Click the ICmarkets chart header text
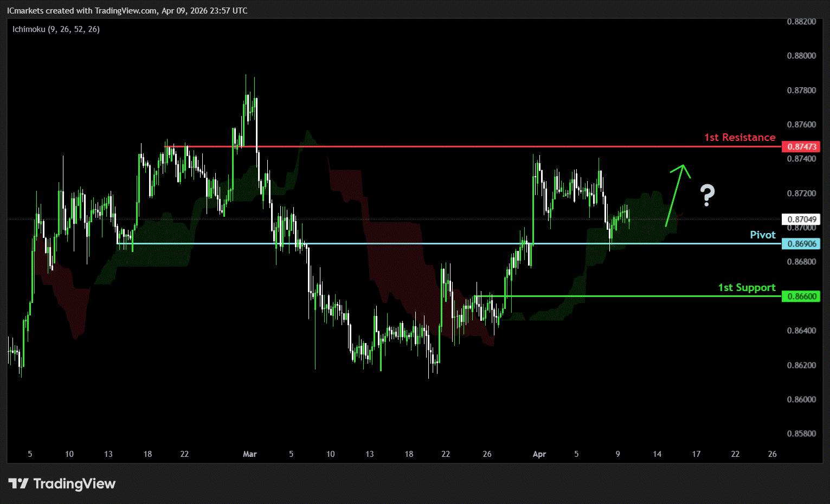The width and height of the screenshot is (830, 504). click(127, 11)
